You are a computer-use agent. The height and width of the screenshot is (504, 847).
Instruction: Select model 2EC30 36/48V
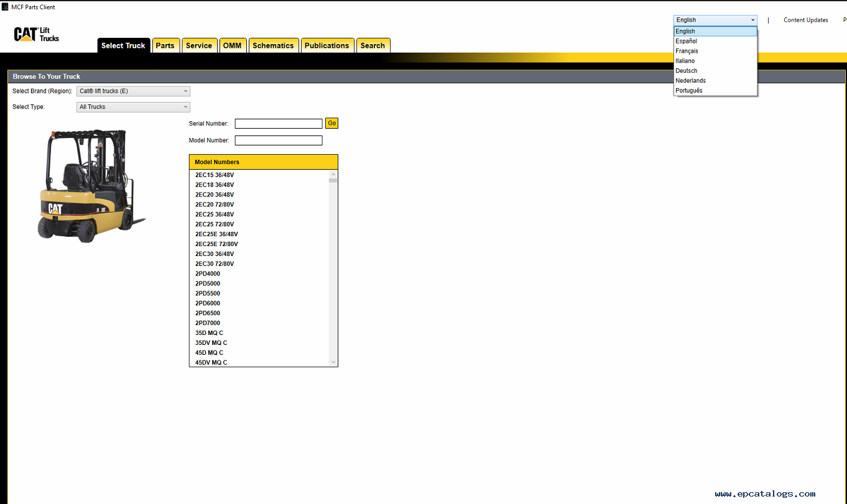[x=215, y=254]
